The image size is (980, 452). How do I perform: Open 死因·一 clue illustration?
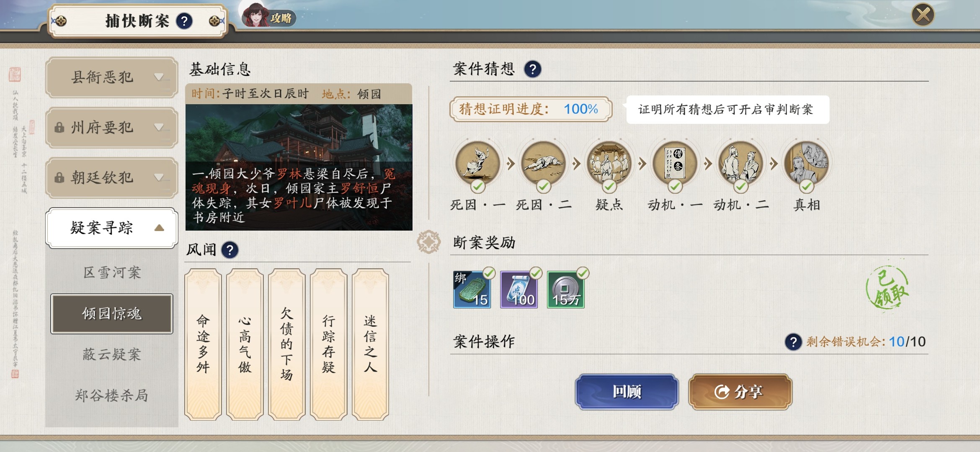[x=477, y=163]
